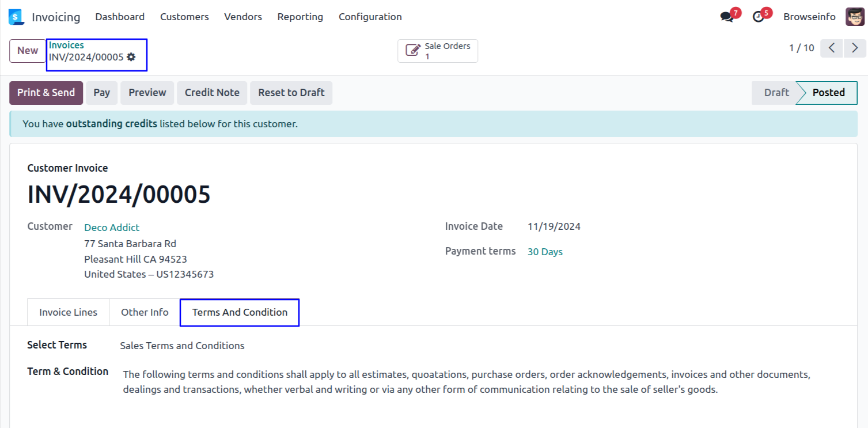Expand the Vendors menu

243,17
